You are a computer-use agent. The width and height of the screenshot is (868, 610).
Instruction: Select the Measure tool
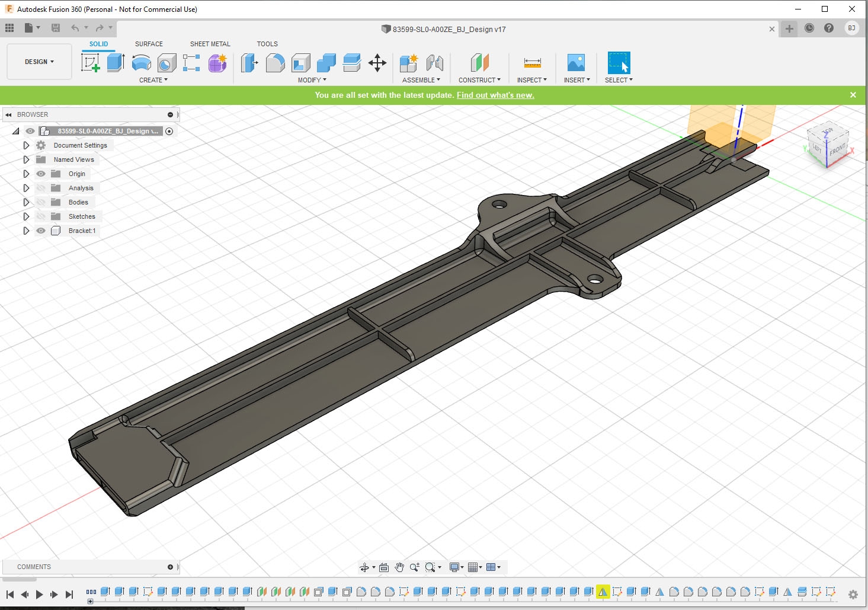coord(532,63)
